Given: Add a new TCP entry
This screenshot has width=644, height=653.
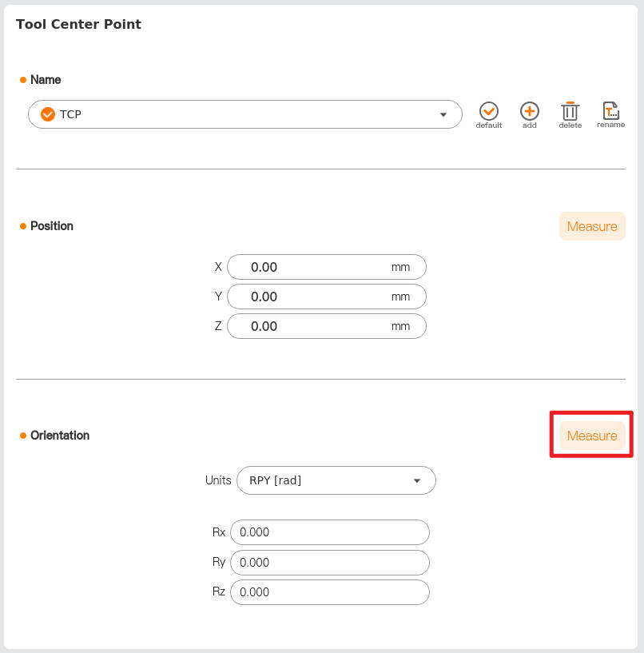Looking at the screenshot, I should tap(529, 112).
